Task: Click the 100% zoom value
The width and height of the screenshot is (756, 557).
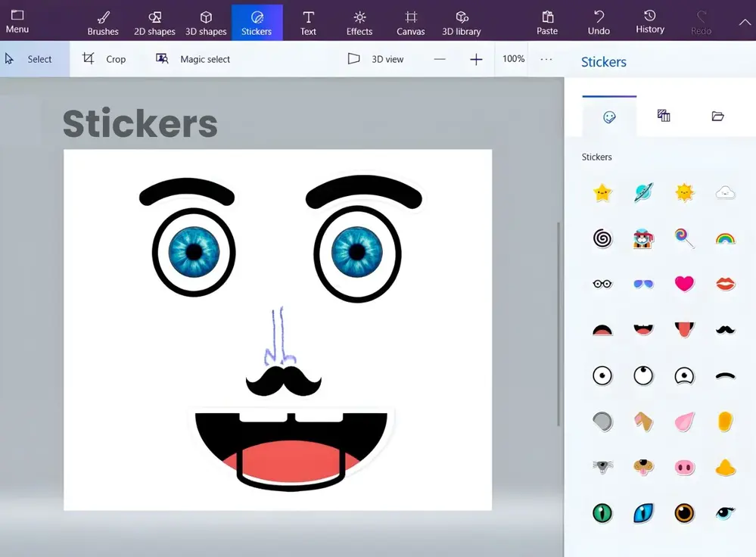Action: tap(512, 58)
